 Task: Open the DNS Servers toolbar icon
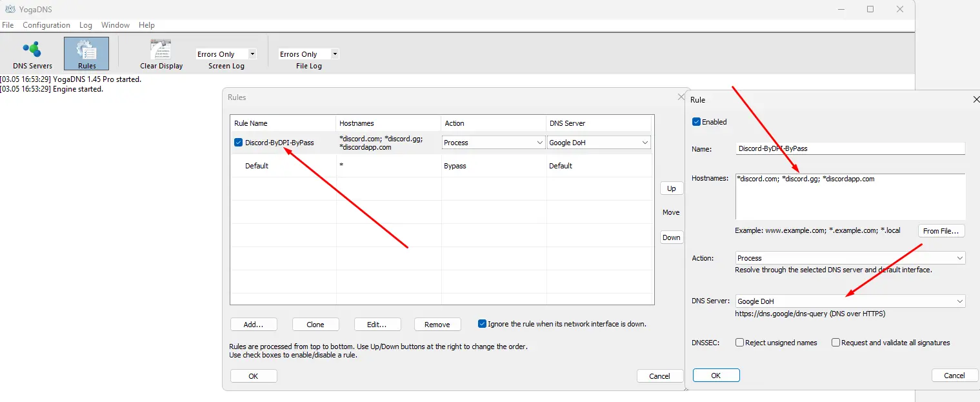(x=32, y=54)
